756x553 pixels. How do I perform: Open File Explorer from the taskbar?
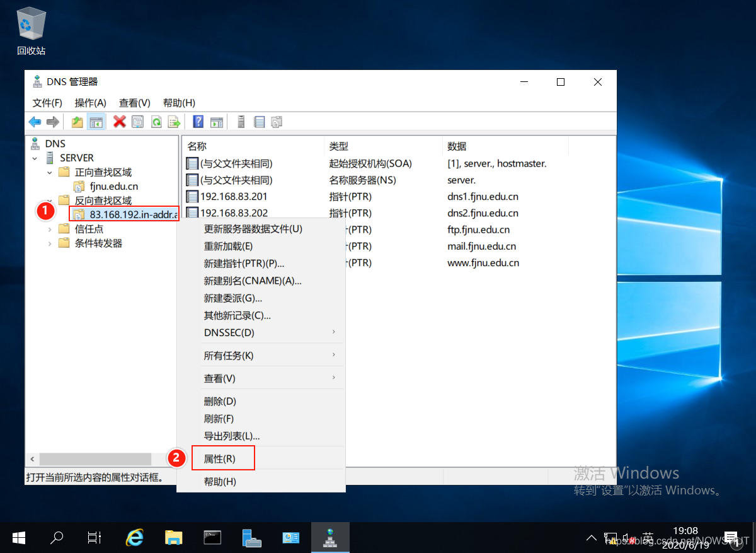[x=173, y=537]
